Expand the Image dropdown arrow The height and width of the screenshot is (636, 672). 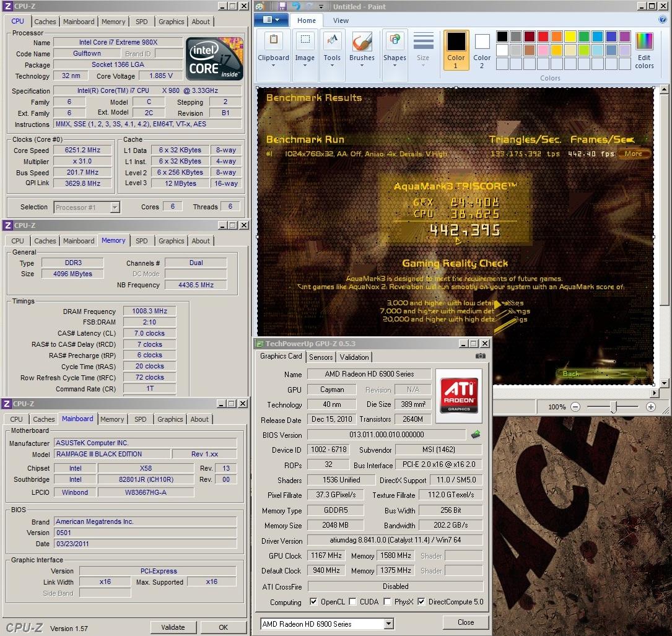click(x=305, y=66)
